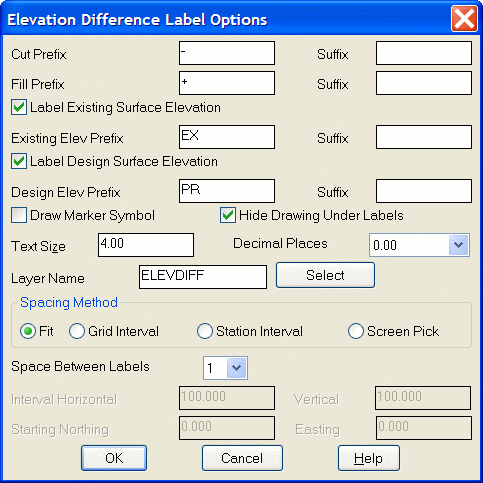Click the Text Size input field
The width and height of the screenshot is (483, 483).
tap(146, 245)
